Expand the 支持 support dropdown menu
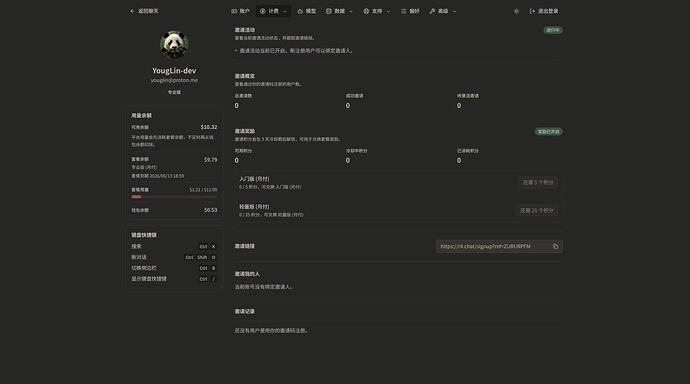This screenshot has height=384, width=690. pyautogui.click(x=377, y=11)
